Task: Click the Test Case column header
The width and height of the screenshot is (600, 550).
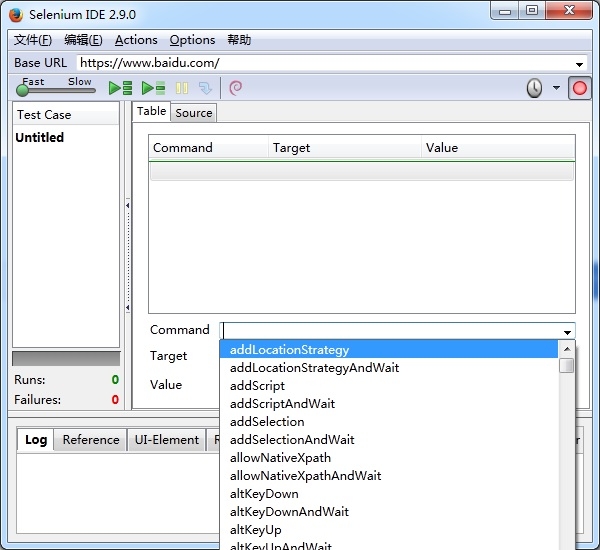Action: coord(66,115)
